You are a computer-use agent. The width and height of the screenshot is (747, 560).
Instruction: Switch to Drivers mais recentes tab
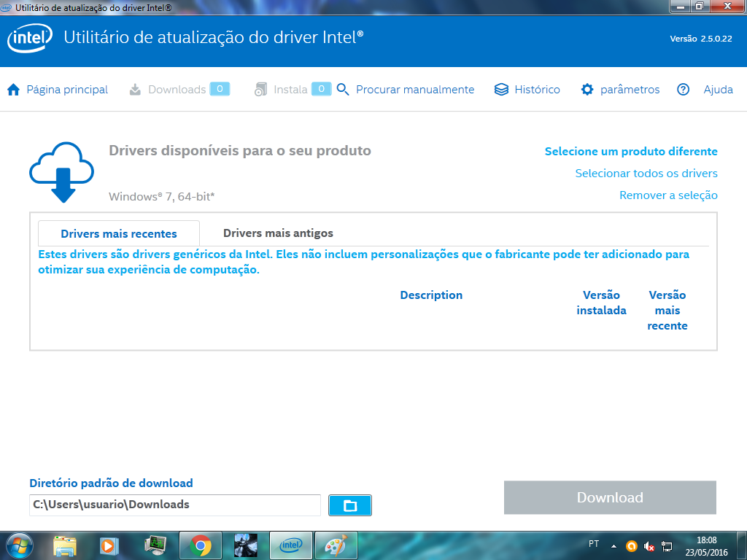point(119,233)
